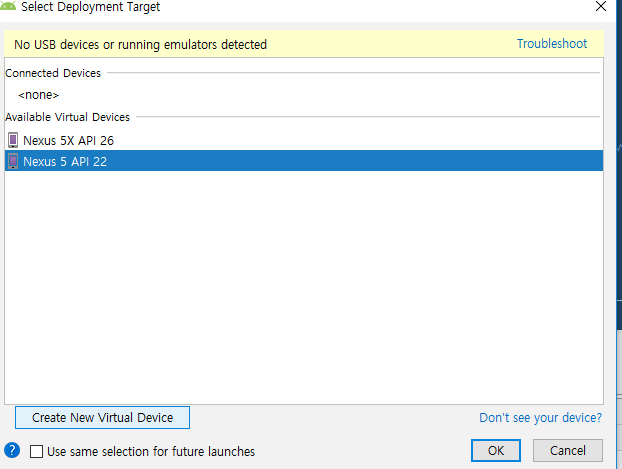Click Create New Virtual Device button
Image resolution: width=622 pixels, height=469 pixels.
coord(102,417)
